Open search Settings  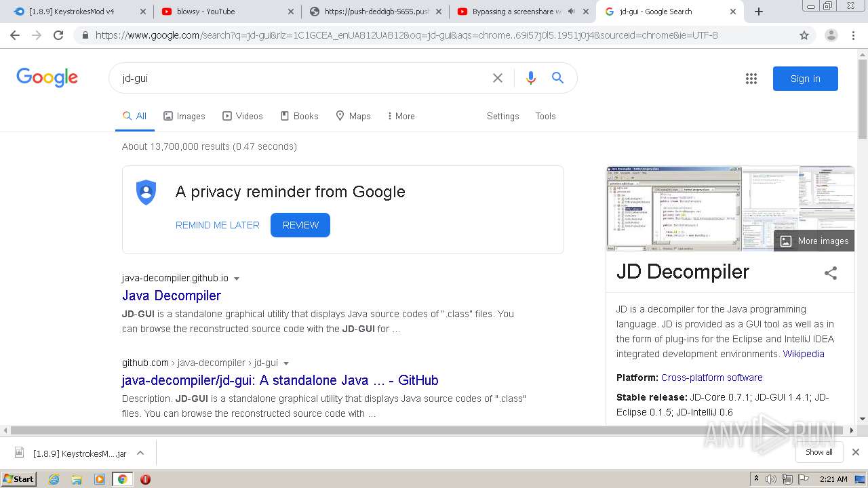pos(502,116)
